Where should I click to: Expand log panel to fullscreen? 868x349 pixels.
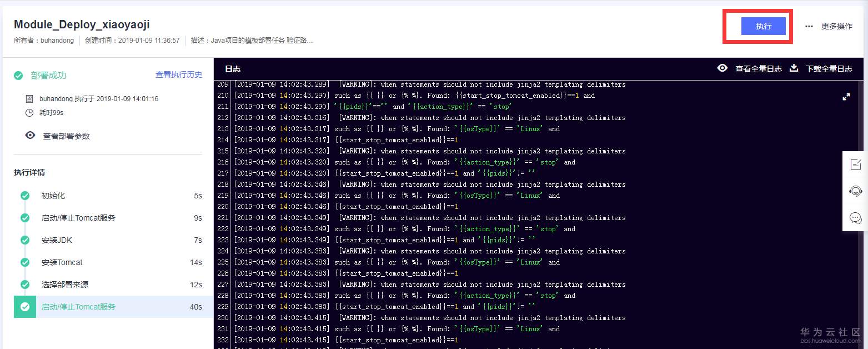(846, 97)
